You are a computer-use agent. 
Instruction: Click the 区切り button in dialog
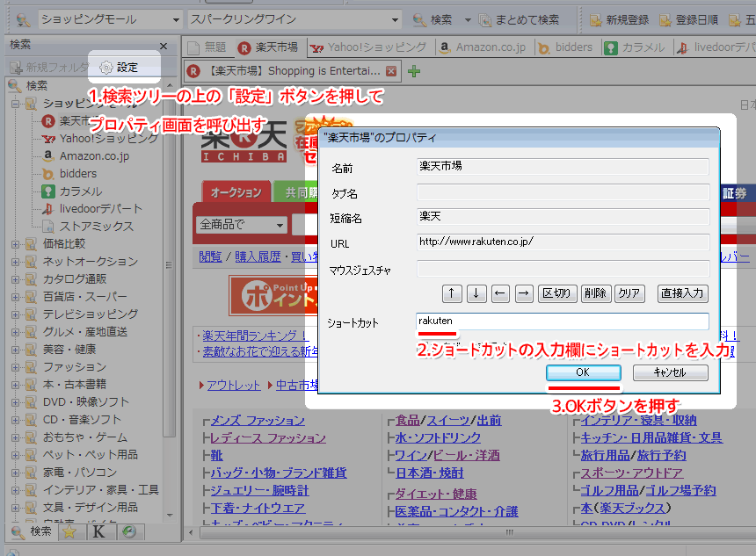click(556, 293)
